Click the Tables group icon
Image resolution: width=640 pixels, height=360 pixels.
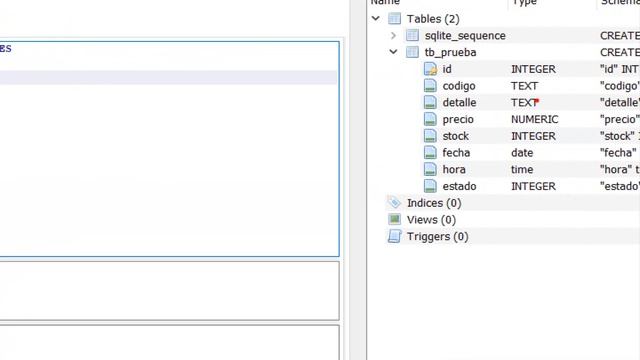click(x=394, y=18)
